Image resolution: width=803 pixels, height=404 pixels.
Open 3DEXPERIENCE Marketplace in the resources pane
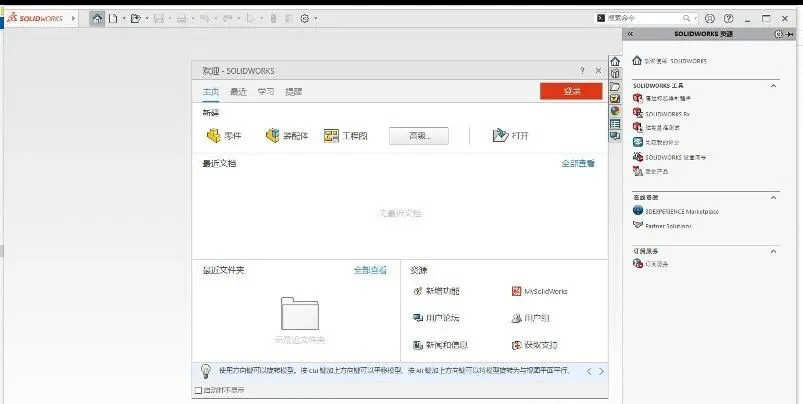[675, 211]
